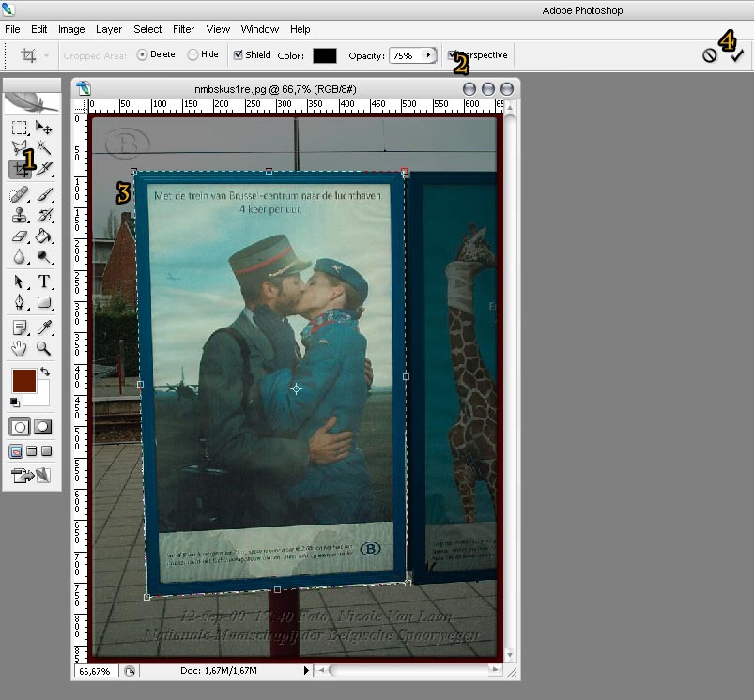
Task: Click the Crop tool icon in options bar
Action: [x=28, y=55]
